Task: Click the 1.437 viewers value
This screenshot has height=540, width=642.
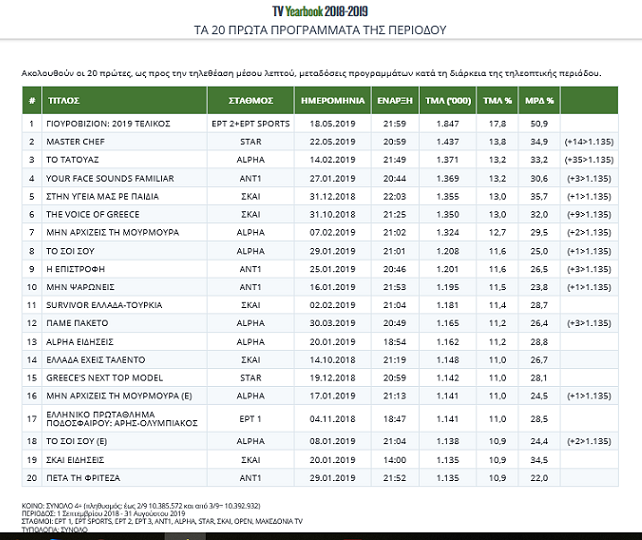Action: point(448,142)
